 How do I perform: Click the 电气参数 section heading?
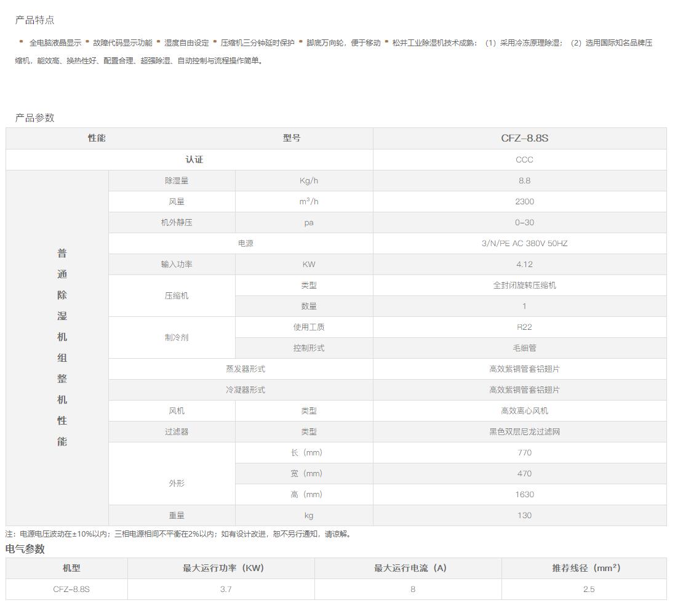point(25,549)
